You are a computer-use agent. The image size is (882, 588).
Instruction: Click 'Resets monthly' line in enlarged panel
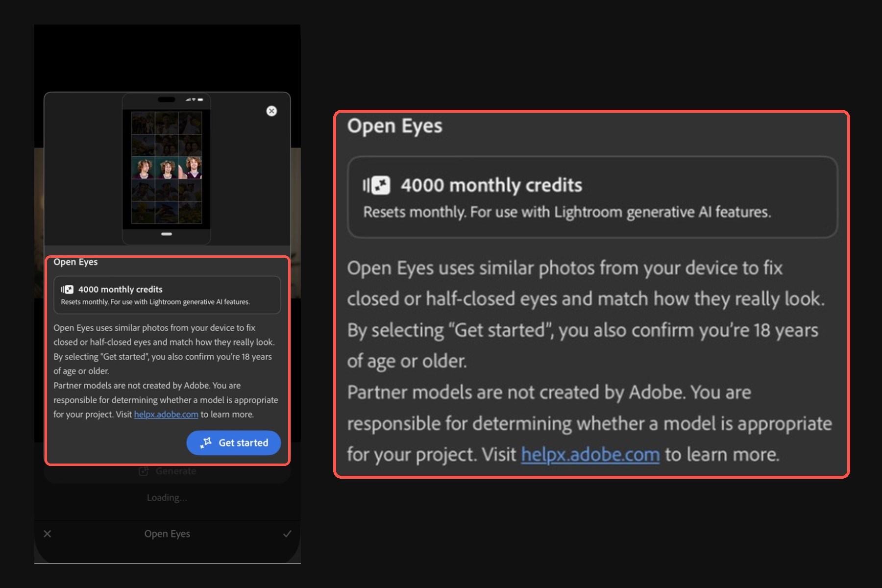[567, 212]
